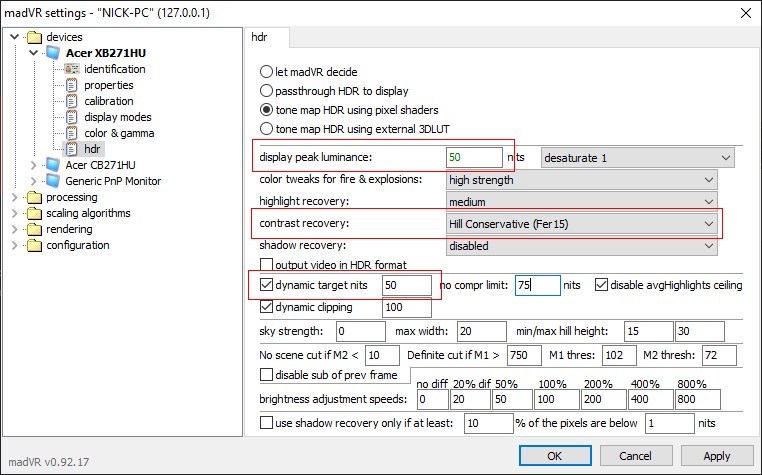Click the Generic PnP Monitor icon
This screenshot has height=475, width=762.
click(x=54, y=181)
